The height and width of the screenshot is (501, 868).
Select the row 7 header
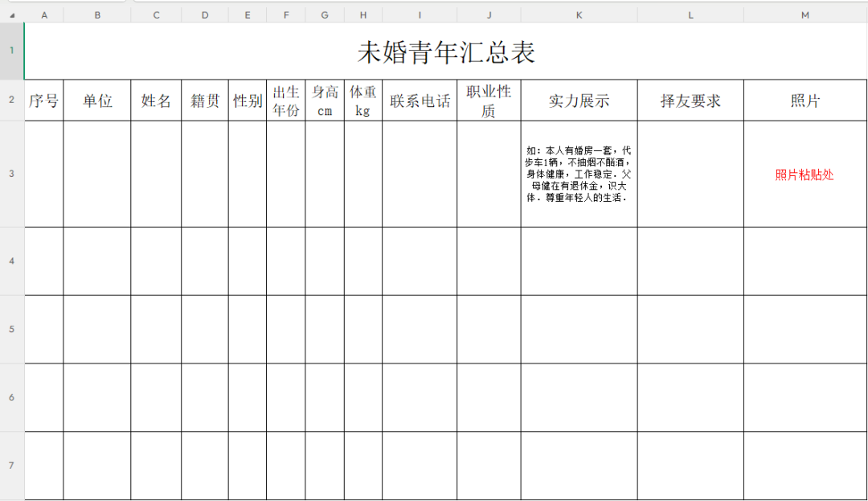[12, 466]
